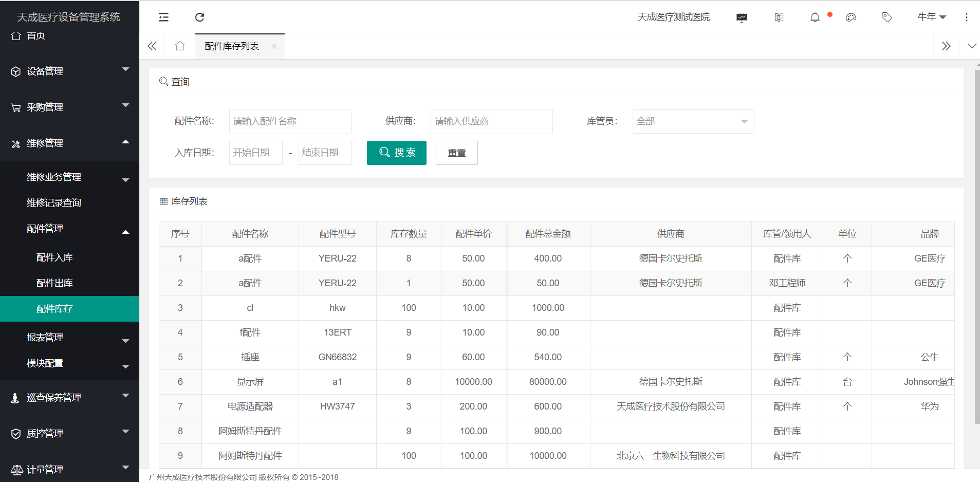Open tab options down-chevron
This screenshot has height=482, width=980.
coord(972,46)
